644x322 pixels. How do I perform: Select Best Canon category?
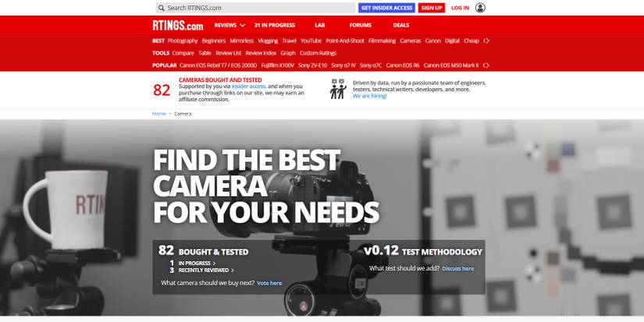pyautogui.click(x=433, y=41)
